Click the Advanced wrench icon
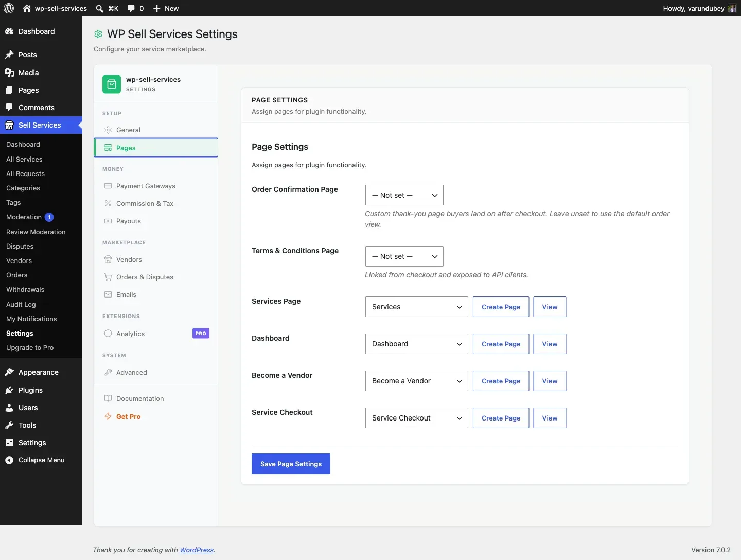This screenshot has width=741, height=560. tap(108, 372)
